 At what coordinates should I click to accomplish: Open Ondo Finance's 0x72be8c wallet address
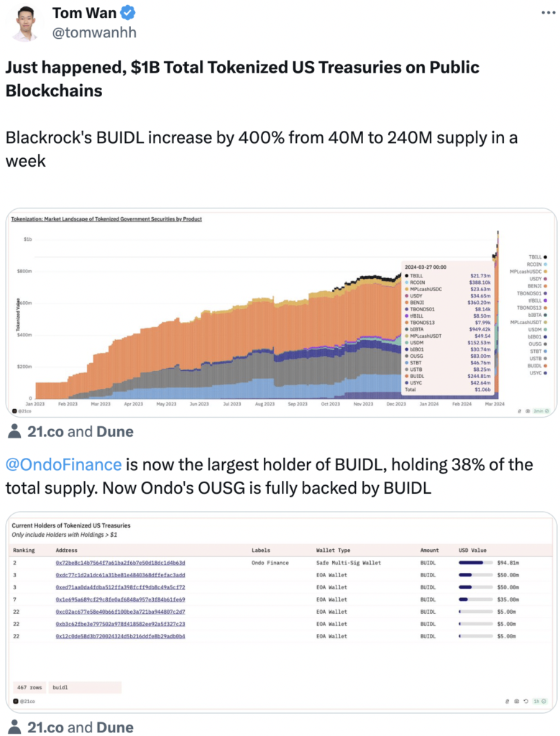tap(120, 563)
